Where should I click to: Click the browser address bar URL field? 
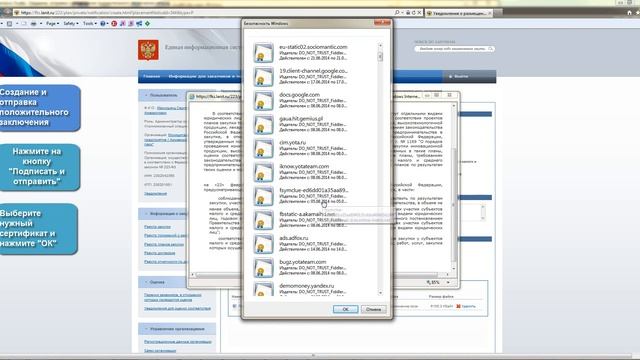[x=204, y=13]
